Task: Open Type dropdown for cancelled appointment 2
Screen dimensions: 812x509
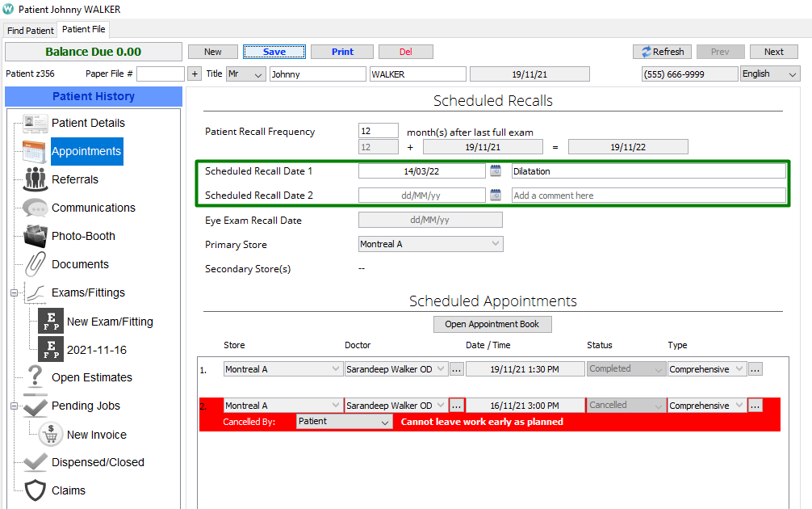Action: click(707, 406)
